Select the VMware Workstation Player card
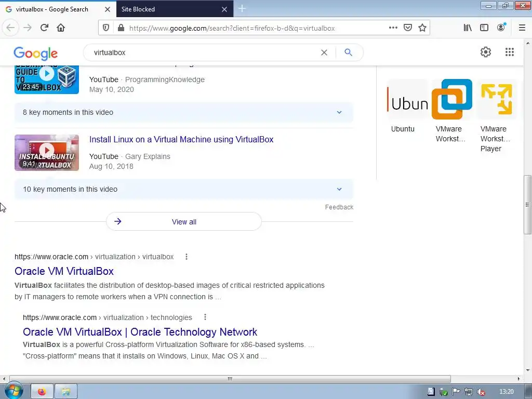Viewport: 532px width, 399px height. coord(496,115)
